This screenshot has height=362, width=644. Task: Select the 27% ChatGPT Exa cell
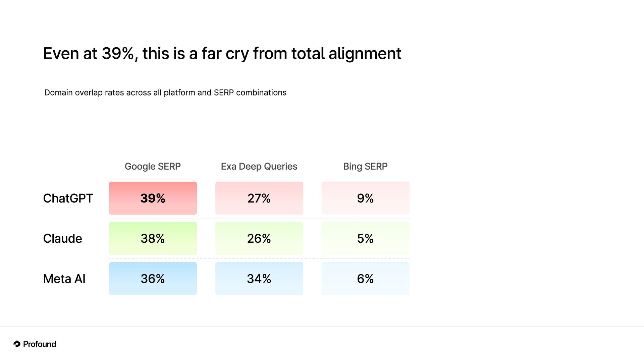click(x=259, y=198)
